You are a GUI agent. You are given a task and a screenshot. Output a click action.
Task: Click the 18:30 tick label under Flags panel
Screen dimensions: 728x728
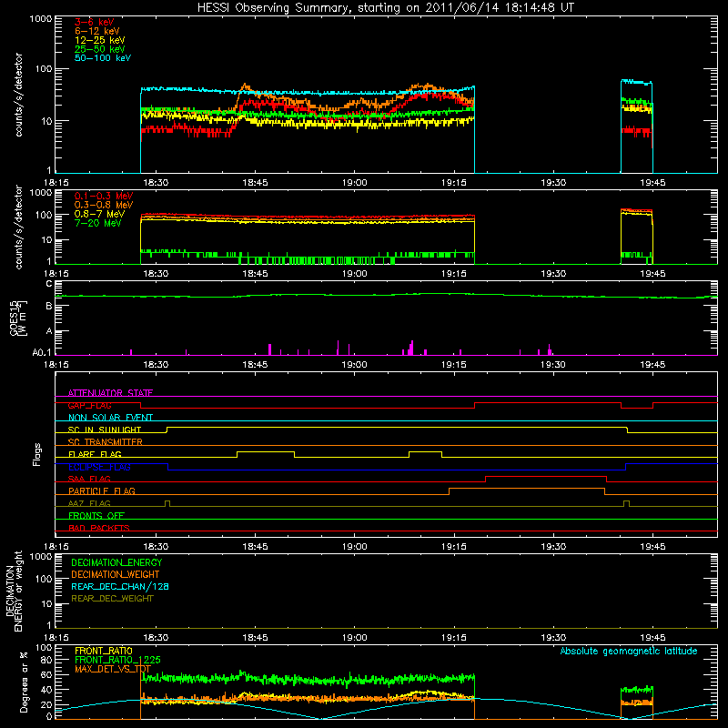pos(156,547)
